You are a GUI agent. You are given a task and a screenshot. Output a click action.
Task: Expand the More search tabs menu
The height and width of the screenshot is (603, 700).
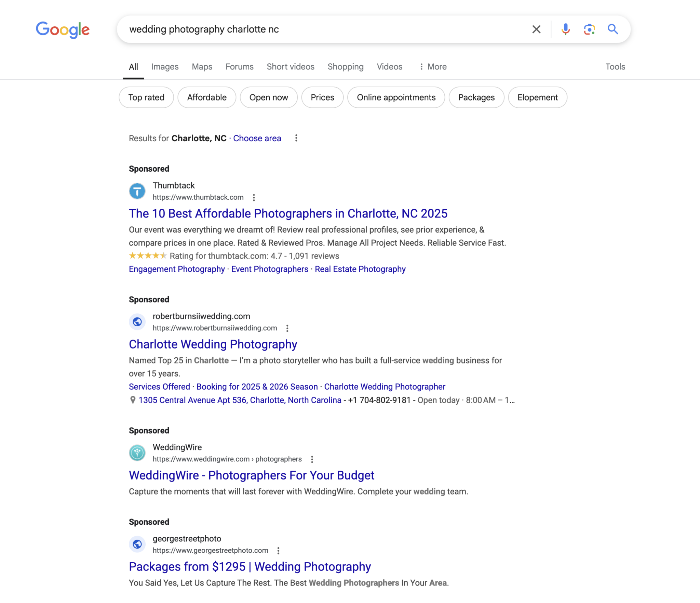tap(433, 67)
